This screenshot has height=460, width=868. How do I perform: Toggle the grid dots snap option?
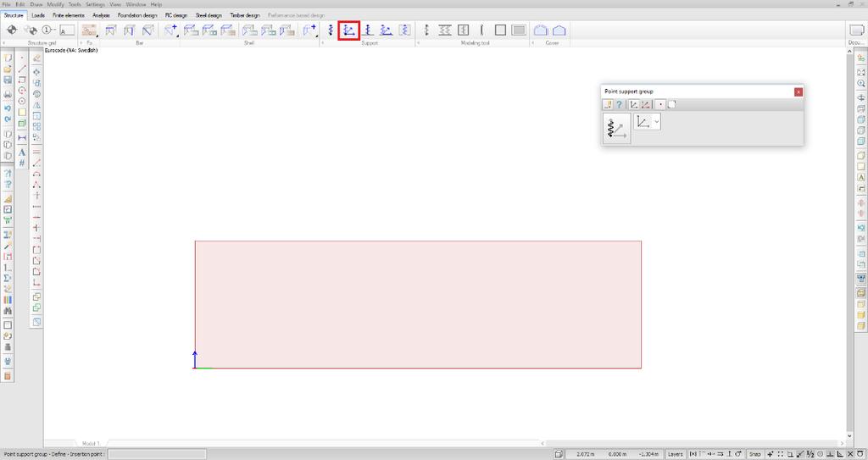(781, 454)
